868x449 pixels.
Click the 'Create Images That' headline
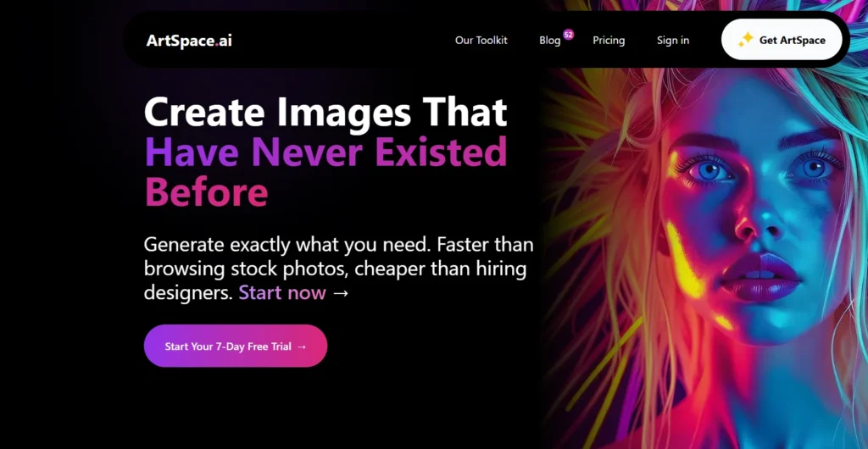click(x=325, y=112)
